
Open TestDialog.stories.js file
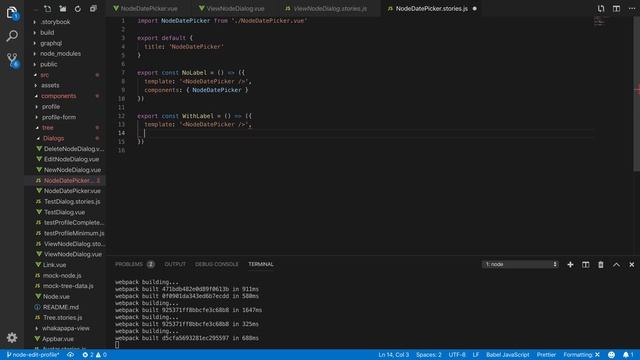coord(71,202)
